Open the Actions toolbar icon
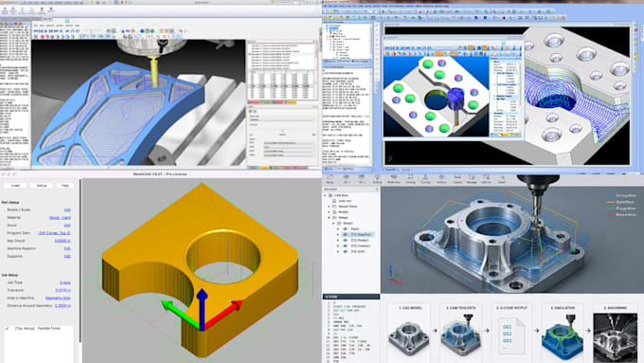Image resolution: width=644 pixels, height=363 pixels. 441,179
